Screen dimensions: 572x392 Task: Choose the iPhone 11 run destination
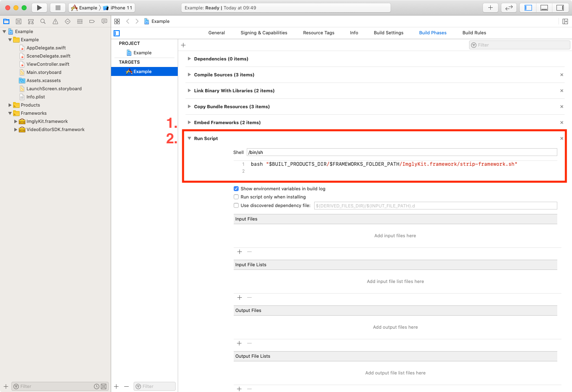coord(118,8)
